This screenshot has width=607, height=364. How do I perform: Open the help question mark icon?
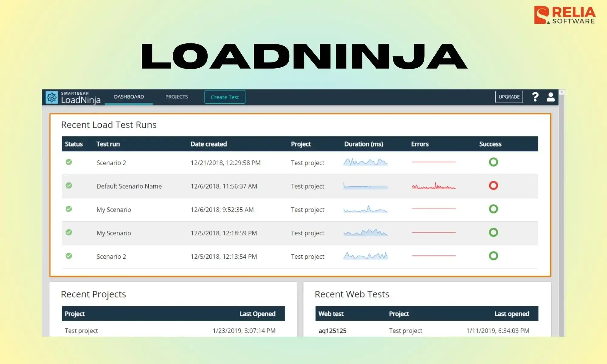point(535,97)
